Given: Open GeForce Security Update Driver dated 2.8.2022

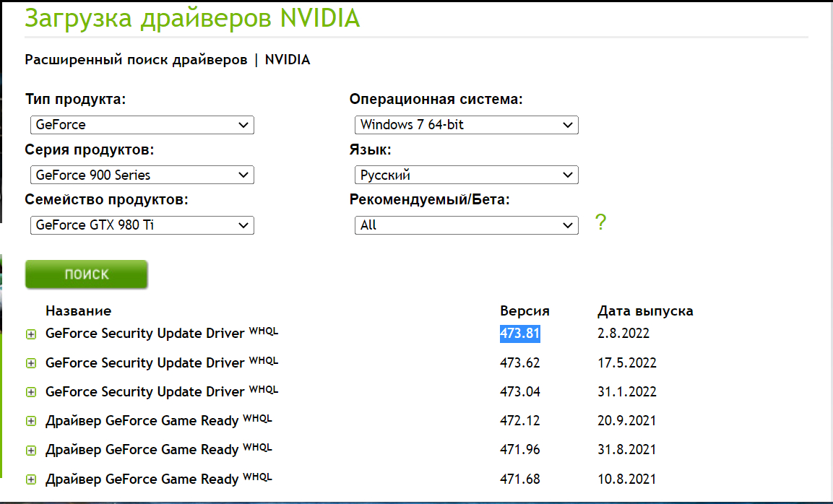Looking at the screenshot, I should [x=145, y=334].
